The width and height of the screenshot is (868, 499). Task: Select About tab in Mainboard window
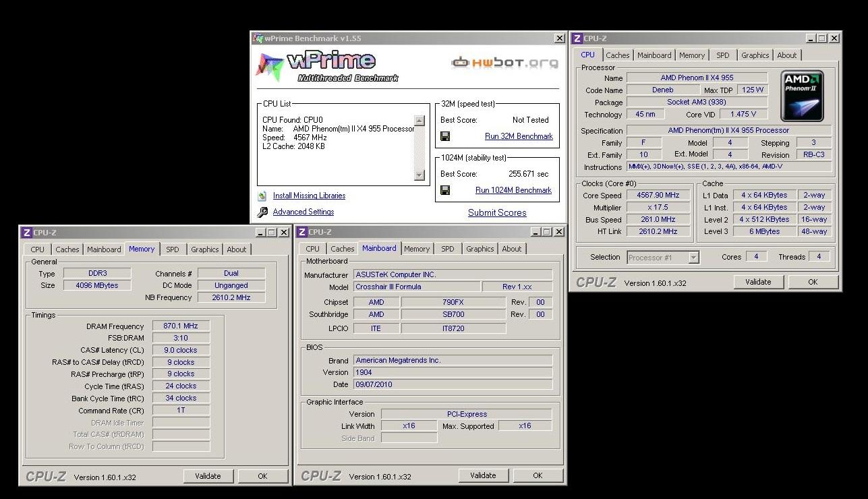pos(511,249)
